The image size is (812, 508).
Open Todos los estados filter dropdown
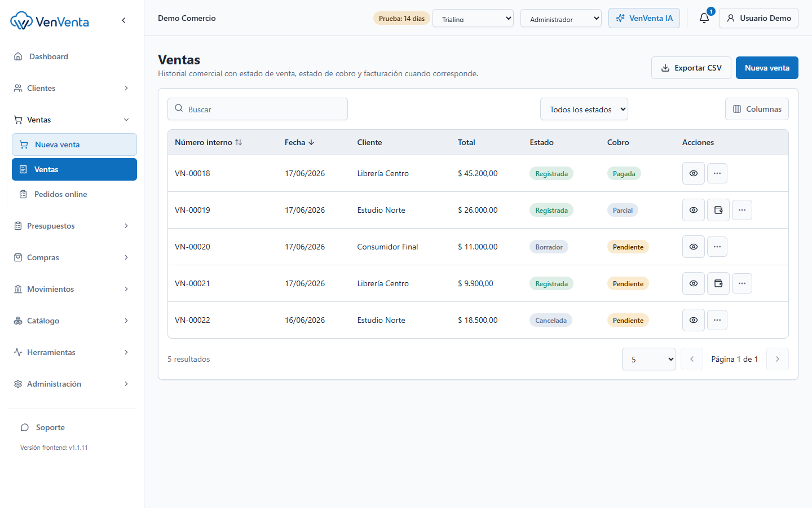584,109
